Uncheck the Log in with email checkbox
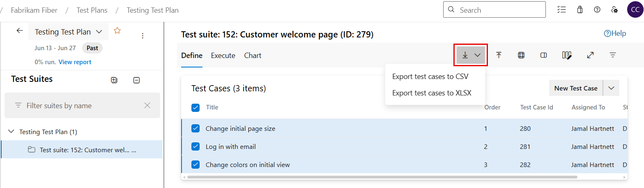This screenshot has height=188, width=644. 195,146
